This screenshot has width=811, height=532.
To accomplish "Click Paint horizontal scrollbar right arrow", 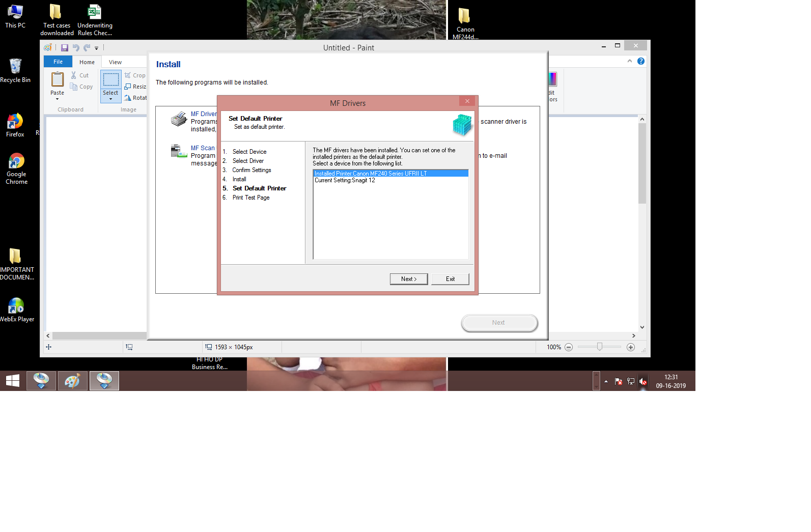I will tap(633, 336).
